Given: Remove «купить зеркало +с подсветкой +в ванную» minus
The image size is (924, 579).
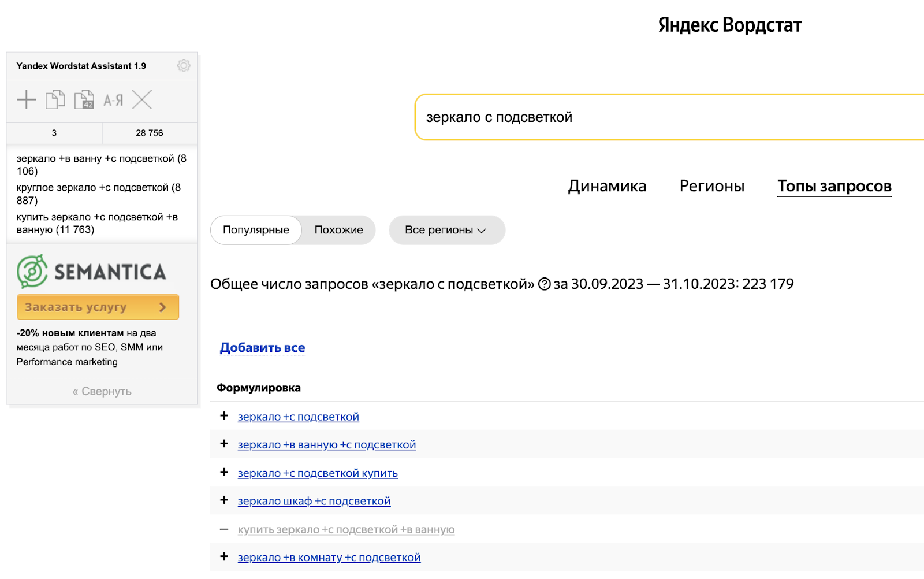Looking at the screenshot, I should tap(224, 529).
